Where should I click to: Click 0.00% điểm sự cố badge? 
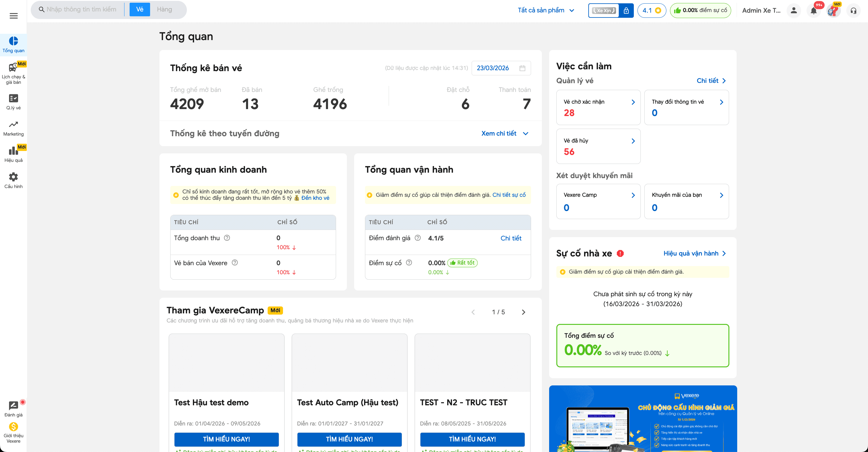[700, 11]
